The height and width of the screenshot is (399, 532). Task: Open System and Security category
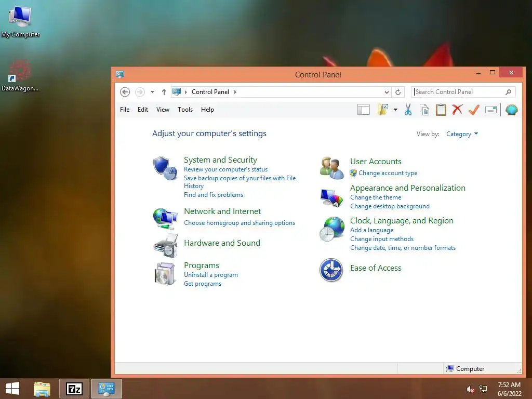220,160
